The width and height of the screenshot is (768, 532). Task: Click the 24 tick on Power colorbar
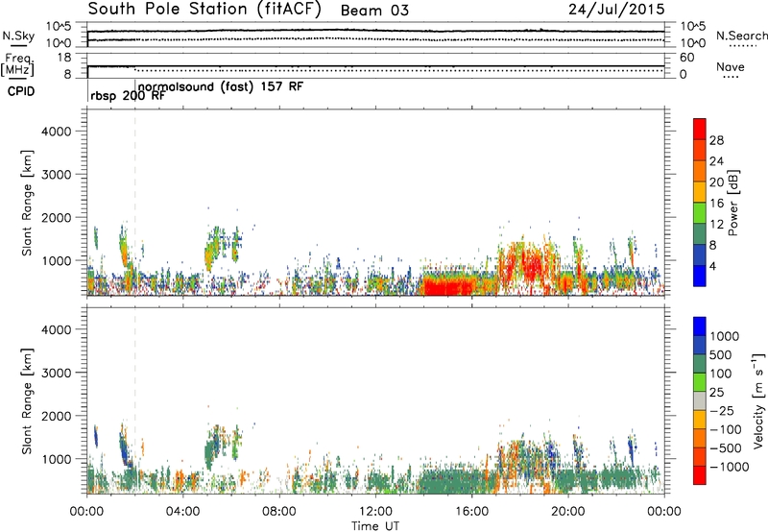coord(716,161)
